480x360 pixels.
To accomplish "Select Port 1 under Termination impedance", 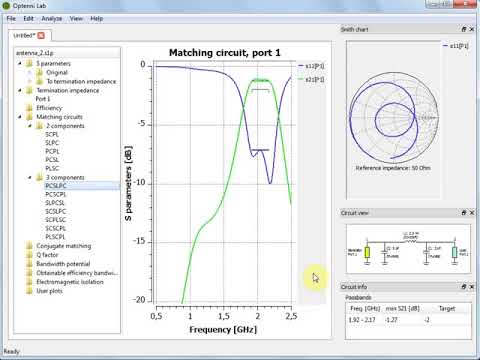I will (43, 99).
